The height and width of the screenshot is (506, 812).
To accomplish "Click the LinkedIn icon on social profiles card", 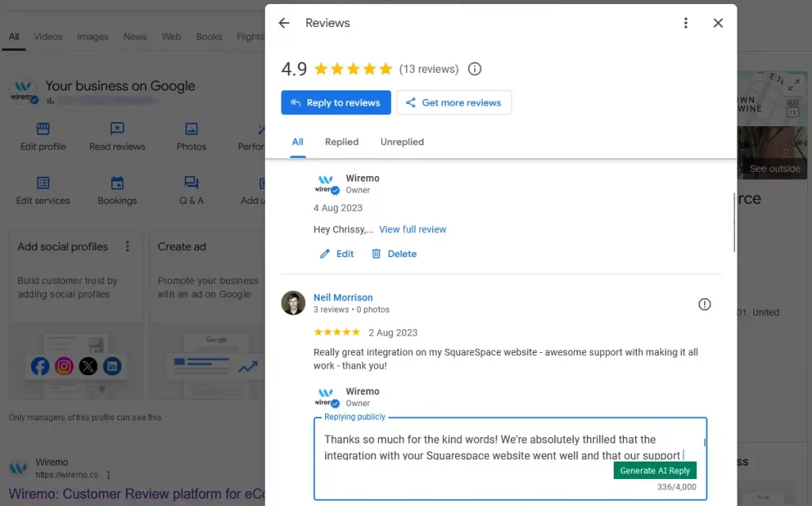I will pos(113,366).
